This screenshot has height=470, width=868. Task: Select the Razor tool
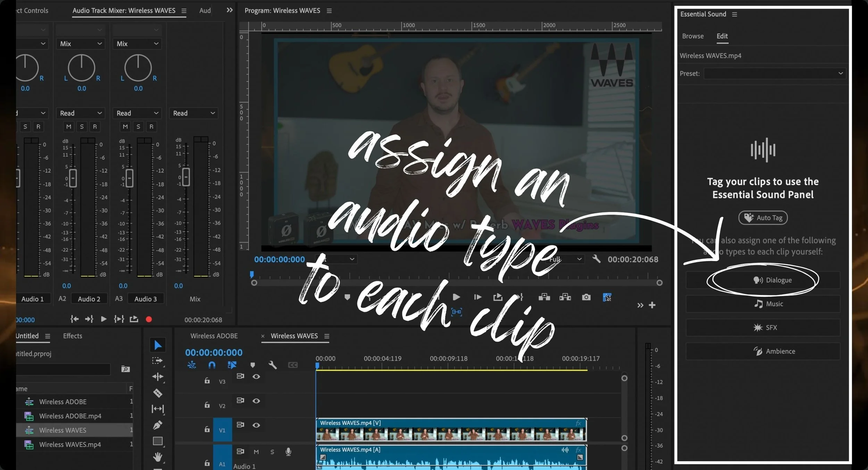(x=158, y=393)
